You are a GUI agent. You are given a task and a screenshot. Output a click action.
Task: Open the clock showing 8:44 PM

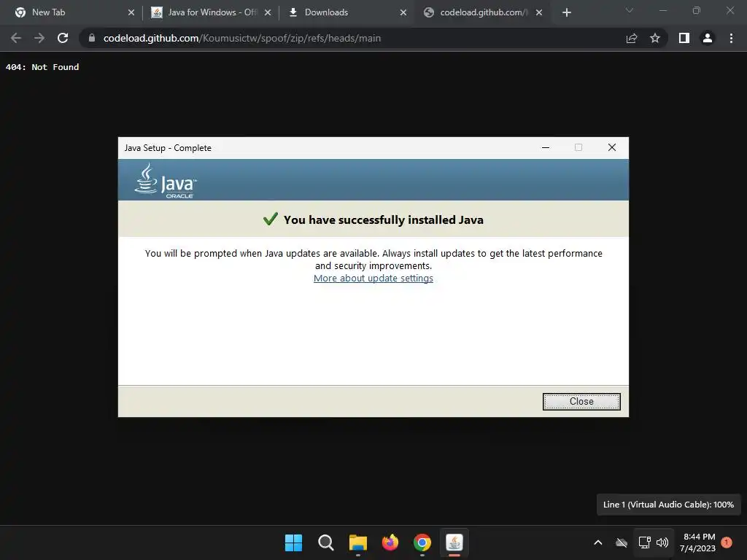point(697,542)
